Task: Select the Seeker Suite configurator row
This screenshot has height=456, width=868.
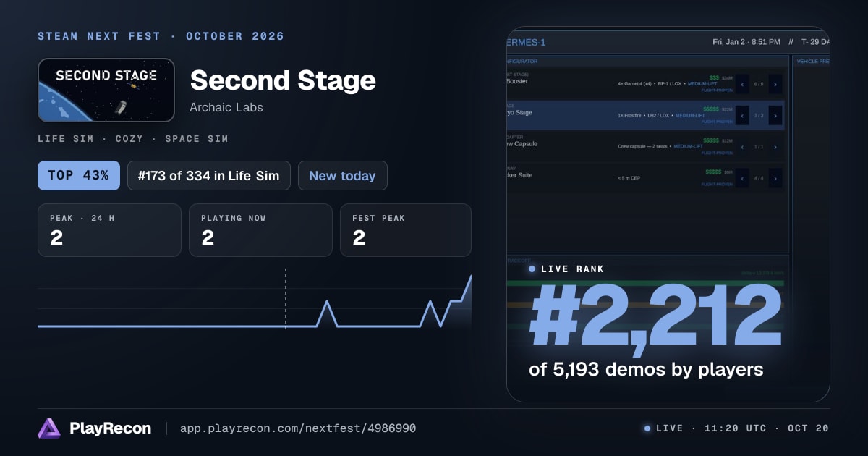Action: (x=646, y=178)
